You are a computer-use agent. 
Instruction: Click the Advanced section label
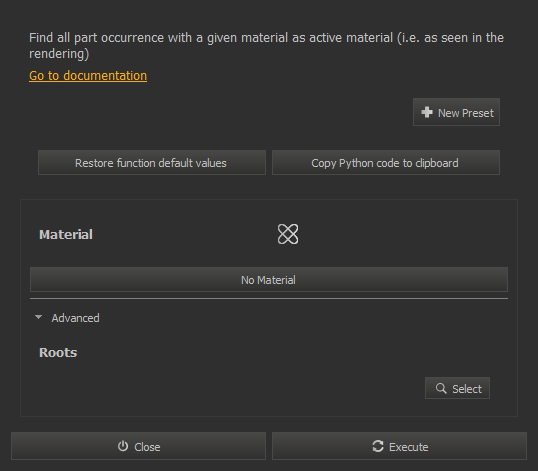[x=75, y=318]
